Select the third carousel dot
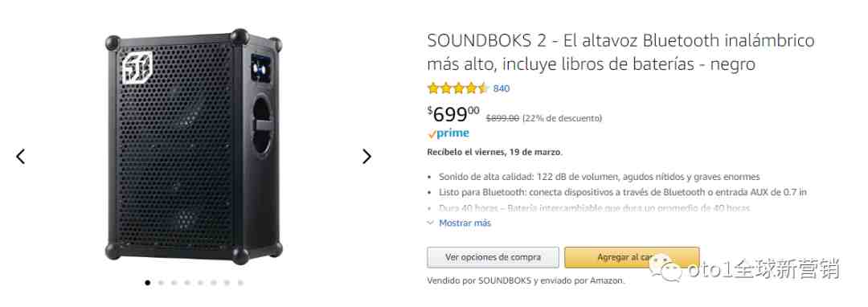868x307 pixels. [x=174, y=283]
